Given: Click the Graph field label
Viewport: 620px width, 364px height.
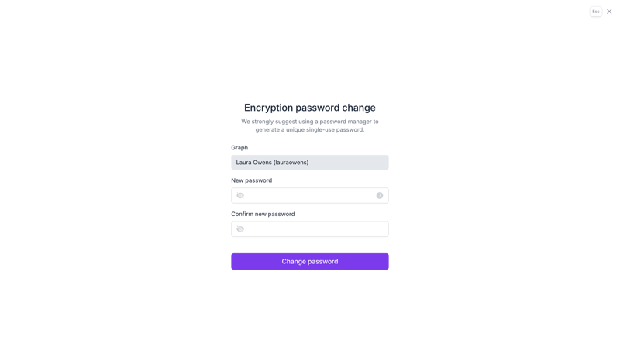Looking at the screenshot, I should 239,147.
